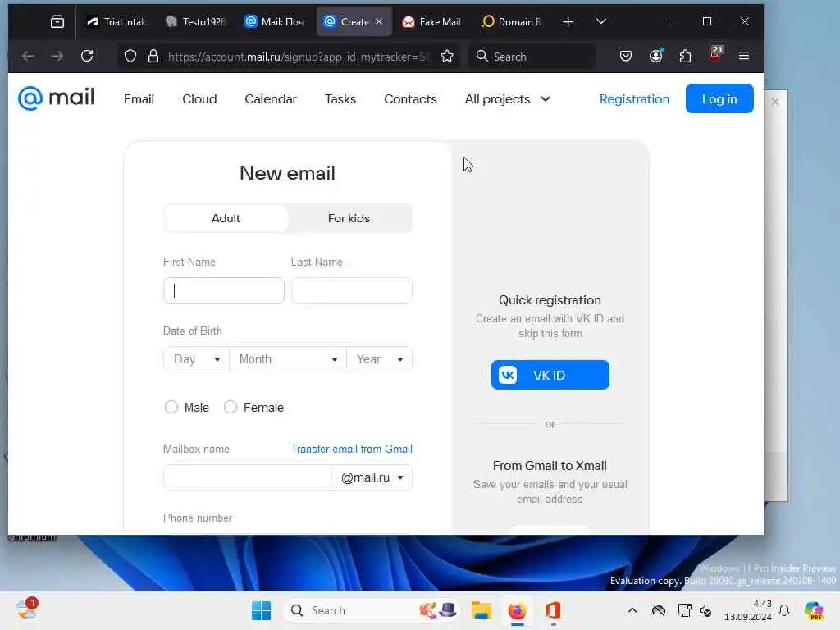Click the muted volume tray icon
This screenshot has width=840, height=630.
705,610
